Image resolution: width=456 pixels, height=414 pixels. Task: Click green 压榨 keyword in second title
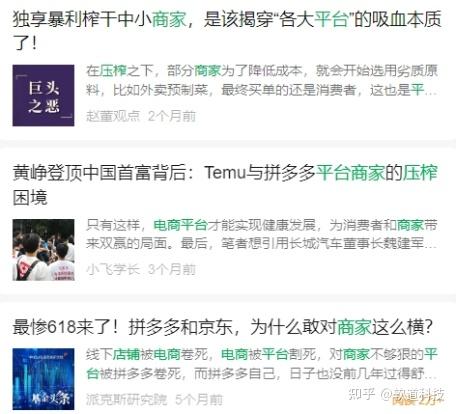(420, 173)
